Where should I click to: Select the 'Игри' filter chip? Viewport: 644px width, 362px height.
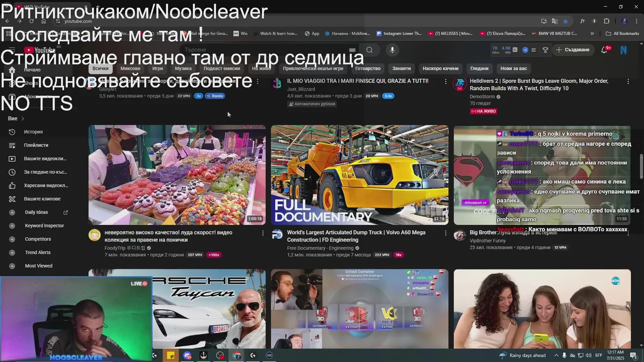coord(157,68)
